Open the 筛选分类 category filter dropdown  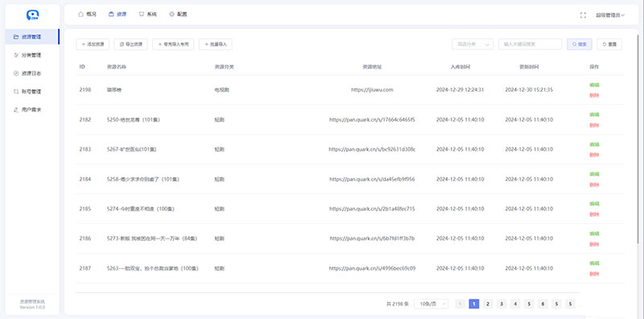point(473,44)
